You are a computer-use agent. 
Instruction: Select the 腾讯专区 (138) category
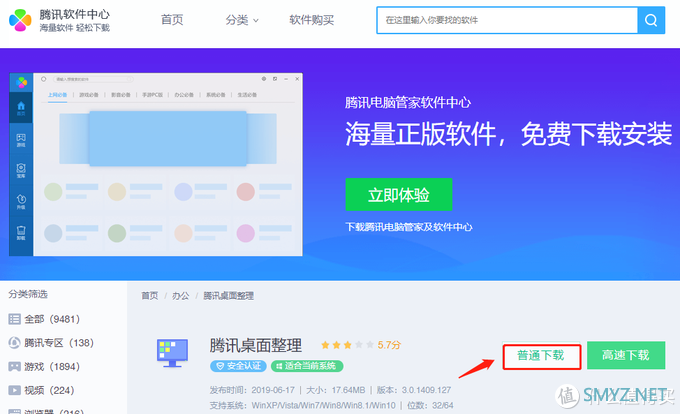click(x=51, y=343)
